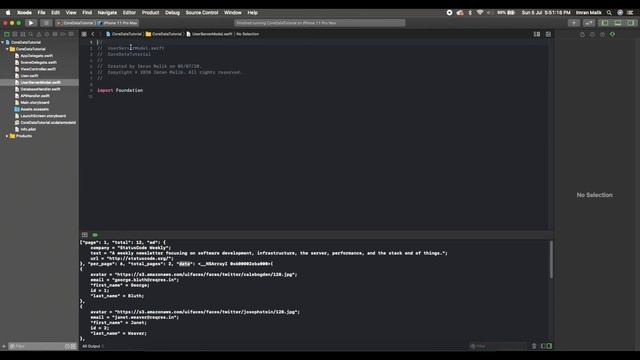
Task: Click the import Foundation code line
Action: (120, 90)
